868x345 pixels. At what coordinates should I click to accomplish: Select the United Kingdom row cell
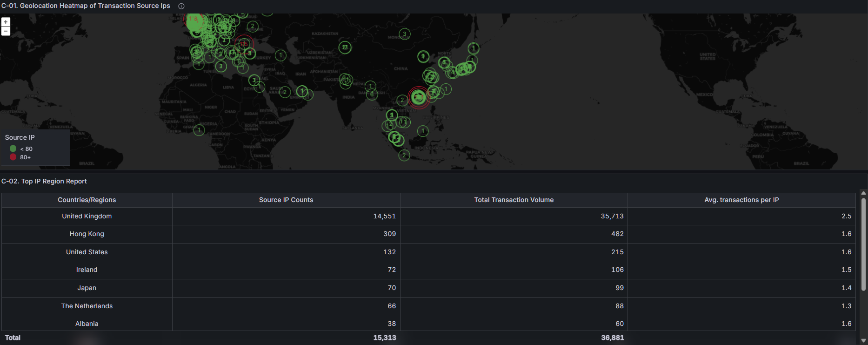pos(87,216)
